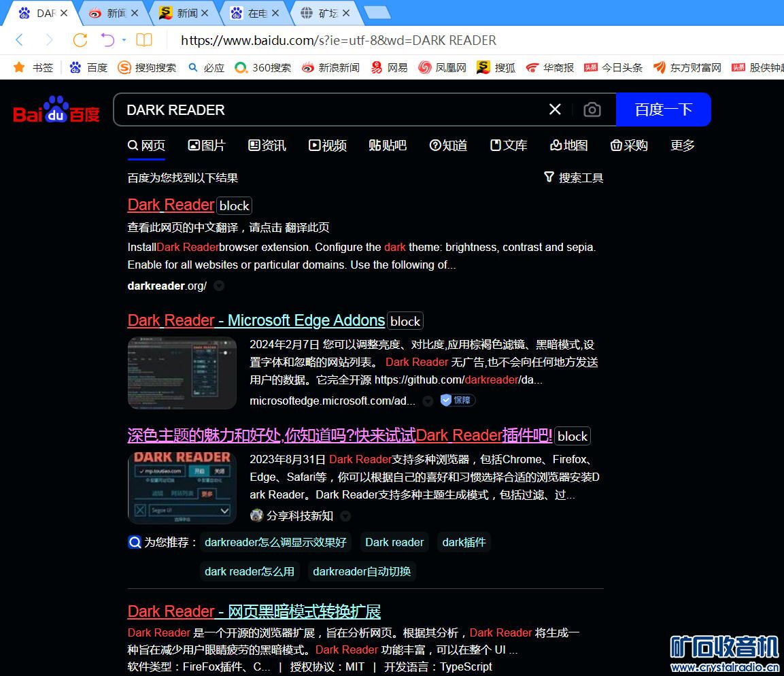Click block button beside first Dark Reader result
Image resolution: width=784 pixels, height=676 pixels.
click(x=234, y=205)
